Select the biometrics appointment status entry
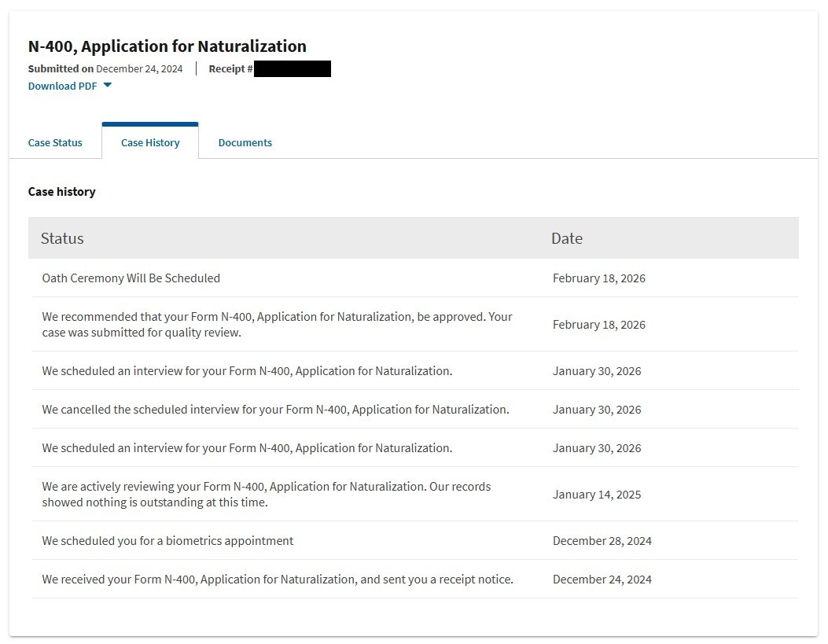 (x=167, y=541)
